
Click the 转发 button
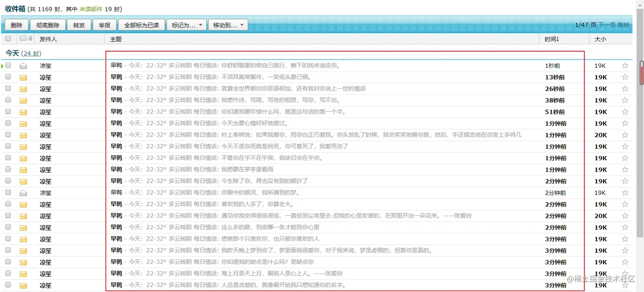point(79,25)
